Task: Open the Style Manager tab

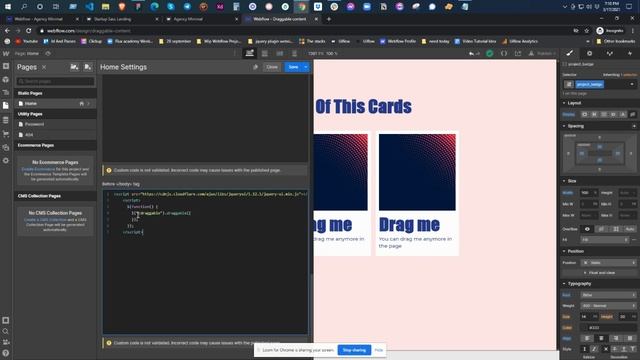Action: pyautogui.click(x=609, y=53)
